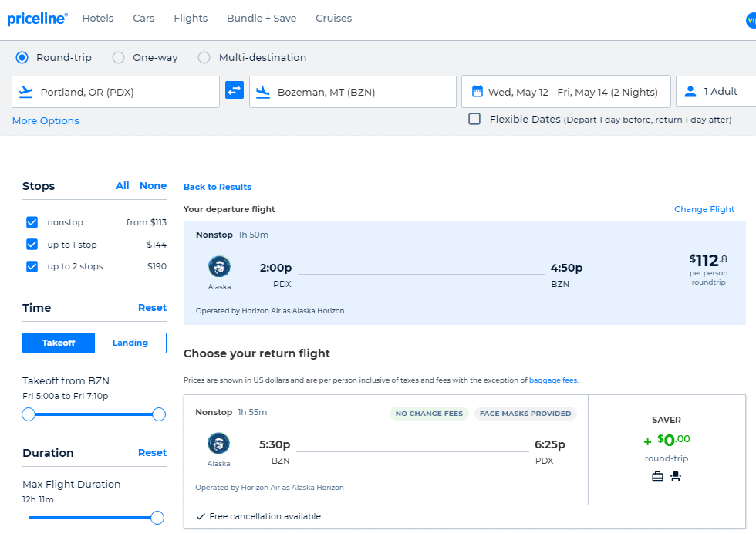Select the Round-trip option

pos(22,57)
